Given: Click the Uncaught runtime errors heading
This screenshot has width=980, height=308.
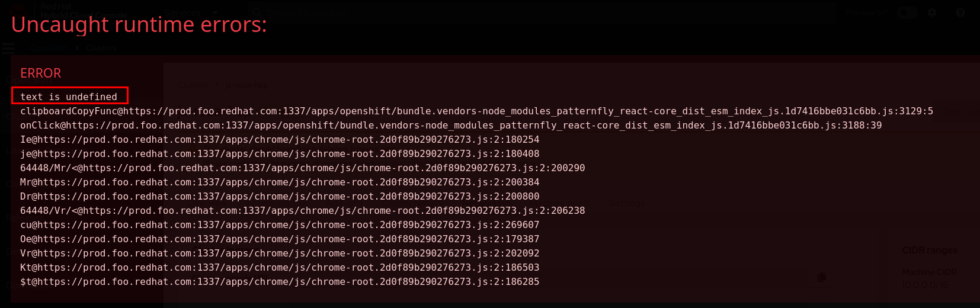Looking at the screenshot, I should (x=139, y=25).
